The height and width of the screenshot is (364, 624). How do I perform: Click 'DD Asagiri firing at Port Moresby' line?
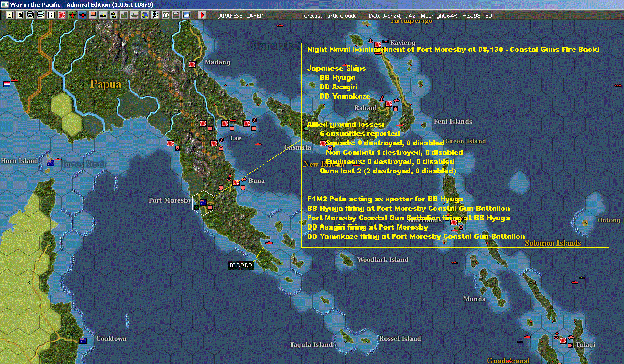coord(367,227)
